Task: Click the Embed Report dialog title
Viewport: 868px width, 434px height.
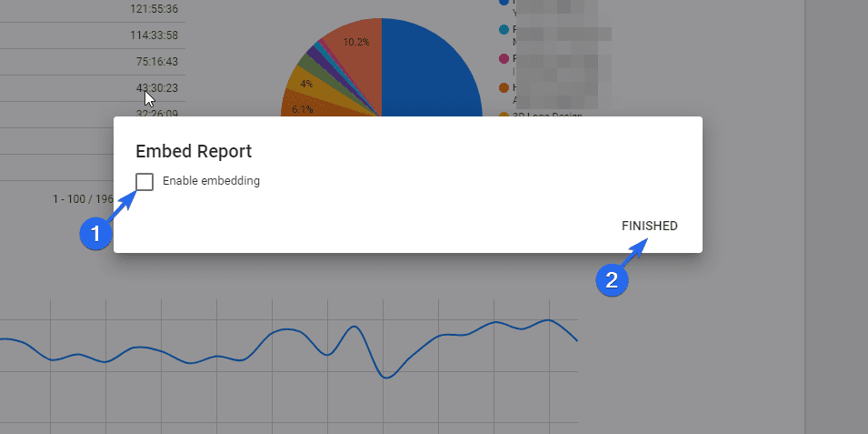Action: pos(194,151)
